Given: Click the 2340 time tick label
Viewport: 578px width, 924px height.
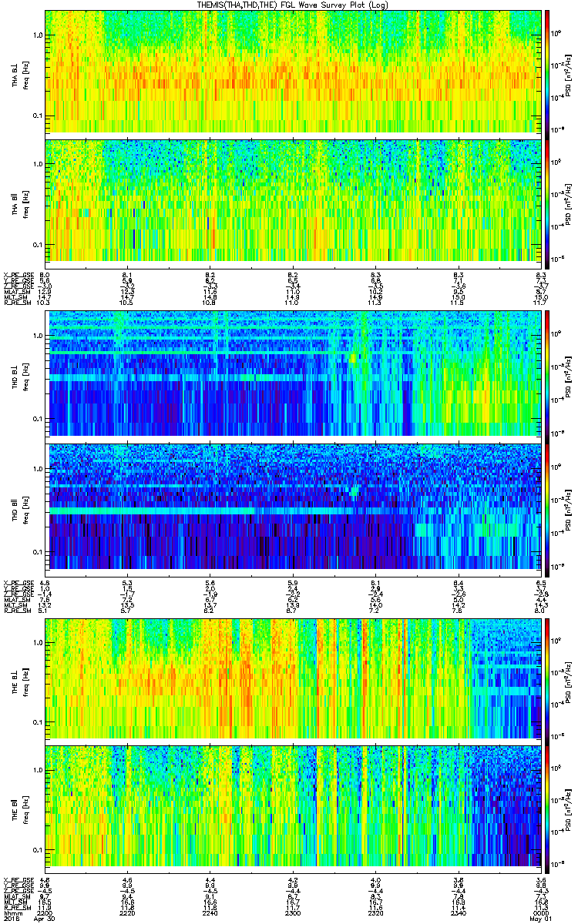Looking at the screenshot, I should pos(459,912).
